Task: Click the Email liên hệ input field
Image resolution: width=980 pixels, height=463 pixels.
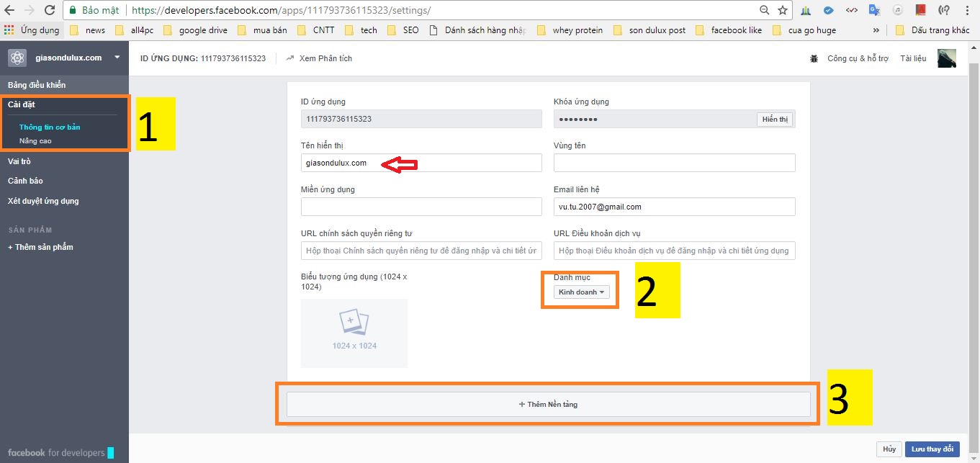Action: point(675,207)
